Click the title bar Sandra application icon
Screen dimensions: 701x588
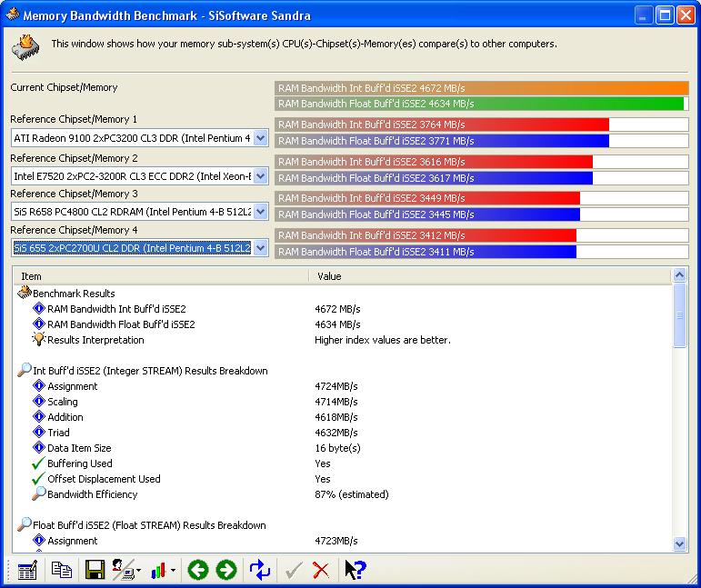tap(13, 15)
